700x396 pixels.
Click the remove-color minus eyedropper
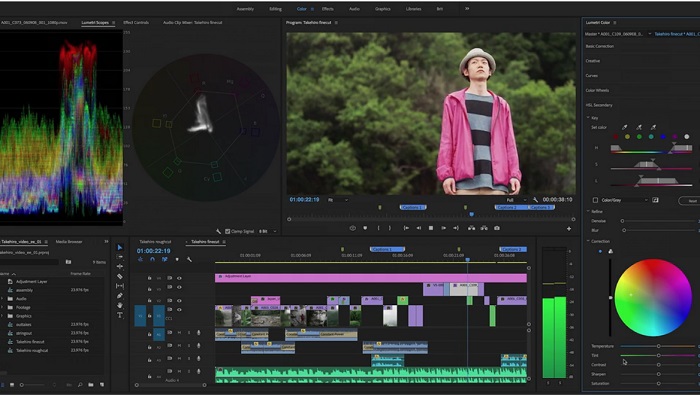click(x=653, y=127)
